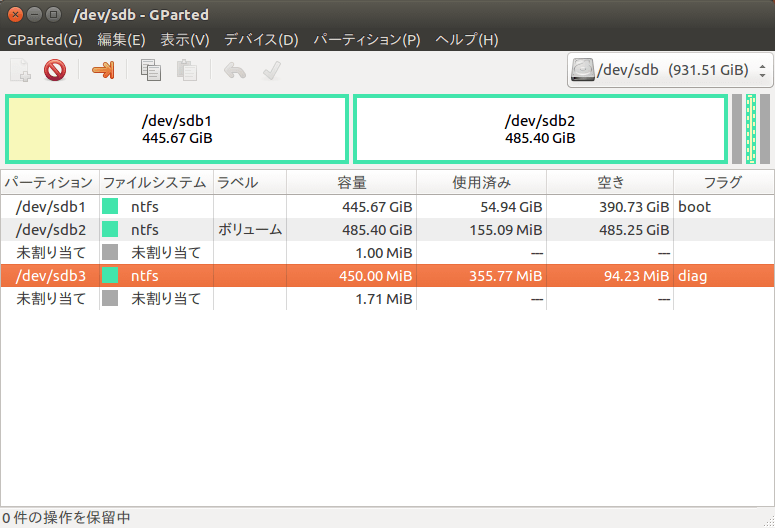Sort by 空き column header

(610, 182)
